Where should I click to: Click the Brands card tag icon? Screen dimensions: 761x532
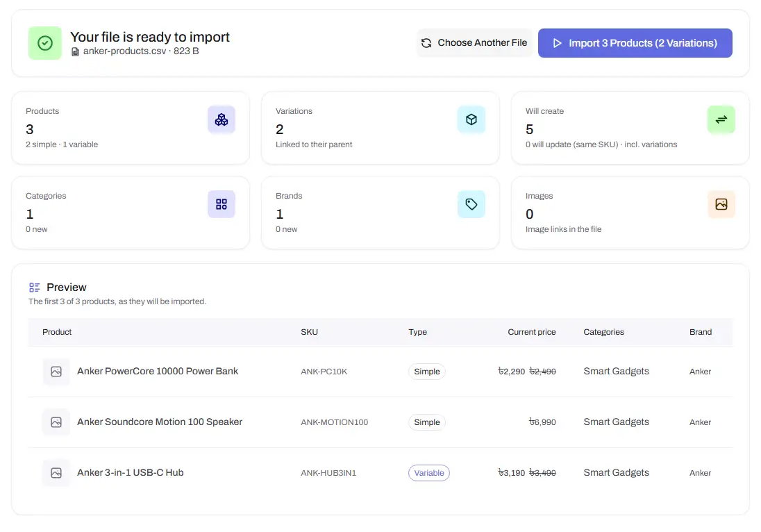[x=471, y=204]
